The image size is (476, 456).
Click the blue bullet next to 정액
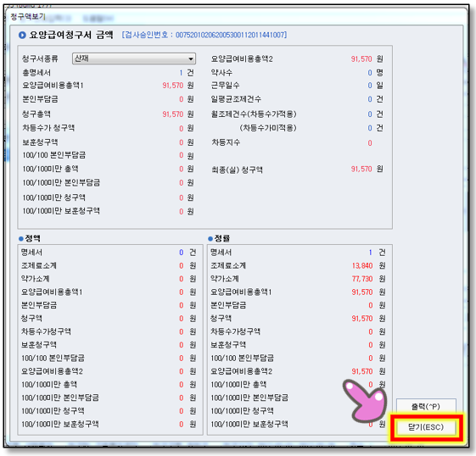[21, 239]
